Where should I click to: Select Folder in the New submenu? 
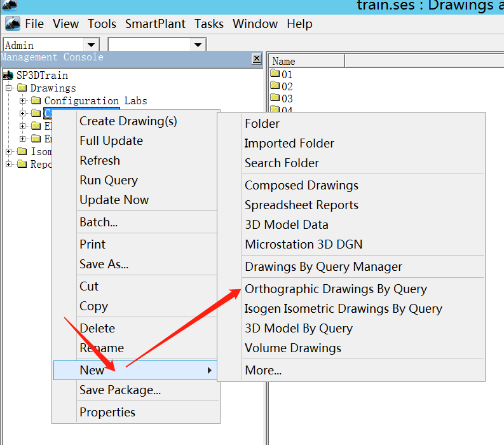262,124
